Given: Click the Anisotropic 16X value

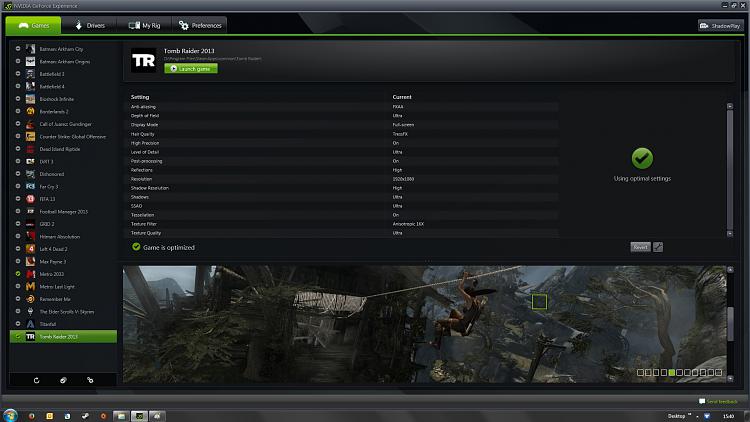Looking at the screenshot, I should pos(408,224).
